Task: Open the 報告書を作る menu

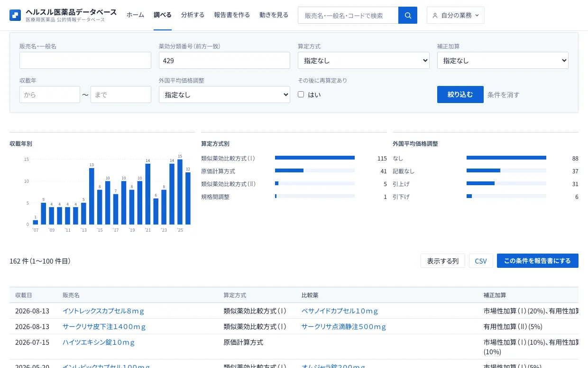Action: coord(232,15)
